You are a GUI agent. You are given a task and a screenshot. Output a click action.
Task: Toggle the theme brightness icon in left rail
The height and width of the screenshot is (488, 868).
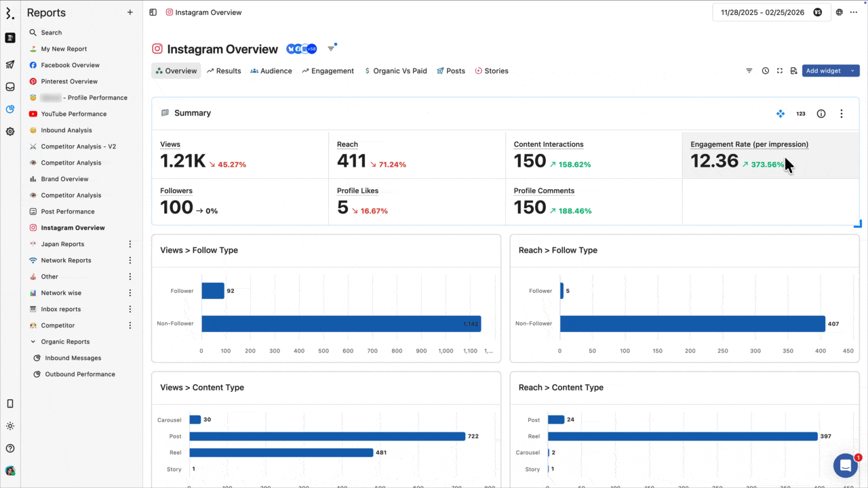point(10,426)
